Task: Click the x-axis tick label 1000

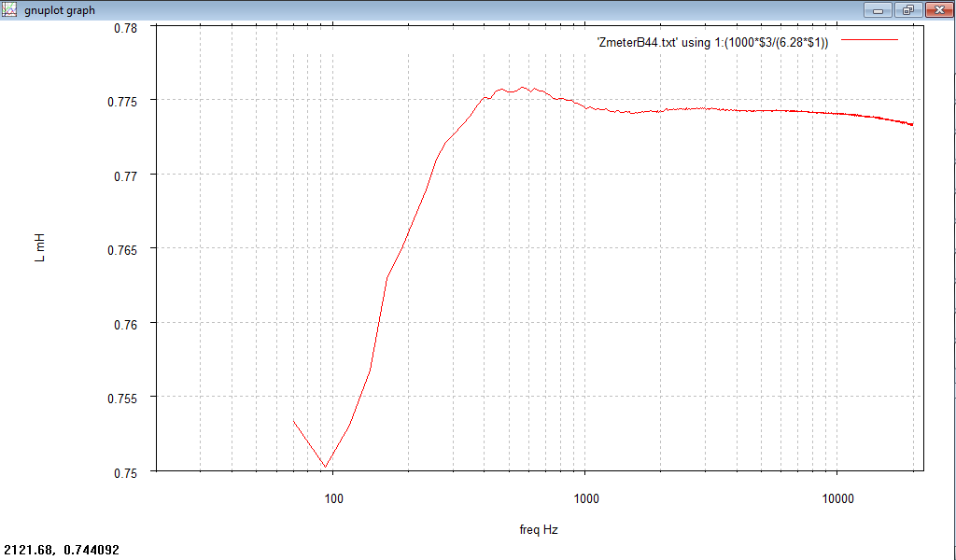Action: tap(586, 499)
